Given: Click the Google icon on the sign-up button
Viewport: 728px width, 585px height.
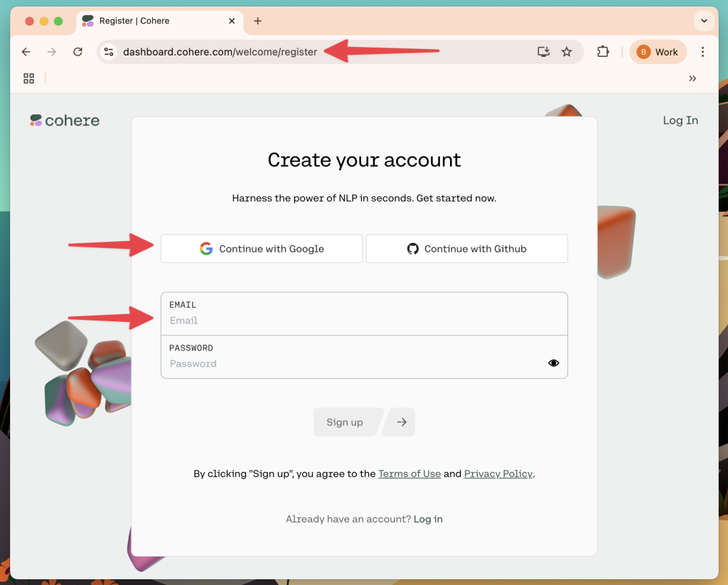Looking at the screenshot, I should (x=205, y=248).
